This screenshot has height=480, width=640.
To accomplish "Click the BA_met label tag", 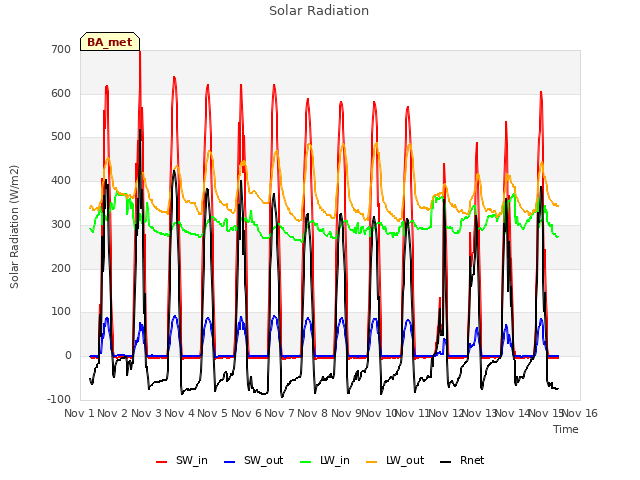I will point(110,42).
